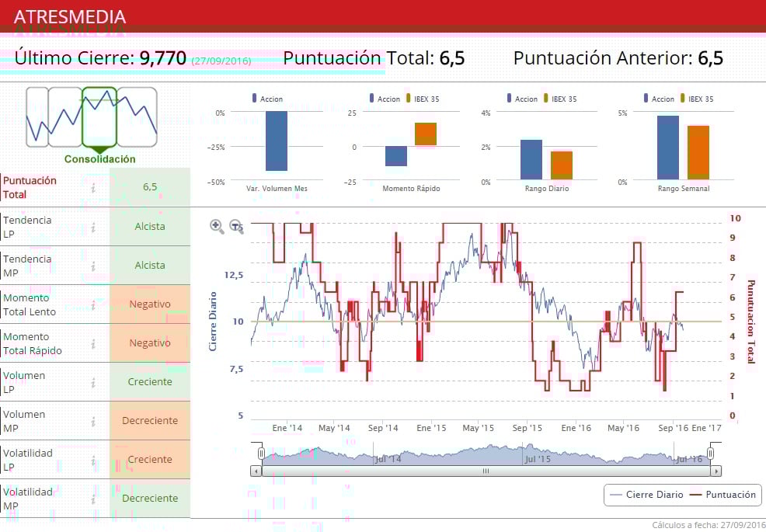This screenshot has width=766, height=532.
Task: Toggle Accion legend in Rango Diario chart
Action: click(x=522, y=99)
